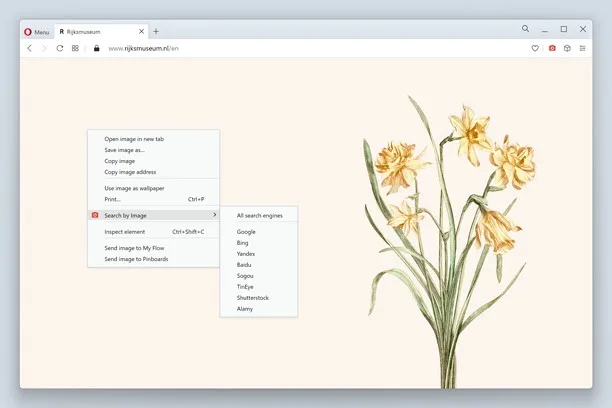Search image with Shutterstock

[x=259, y=298]
